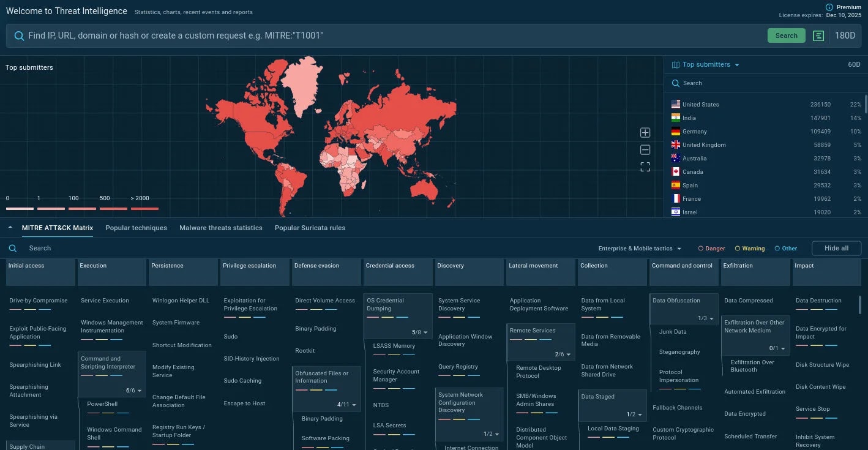
Task: Open the Drive-by Compromise technique
Action: point(39,301)
